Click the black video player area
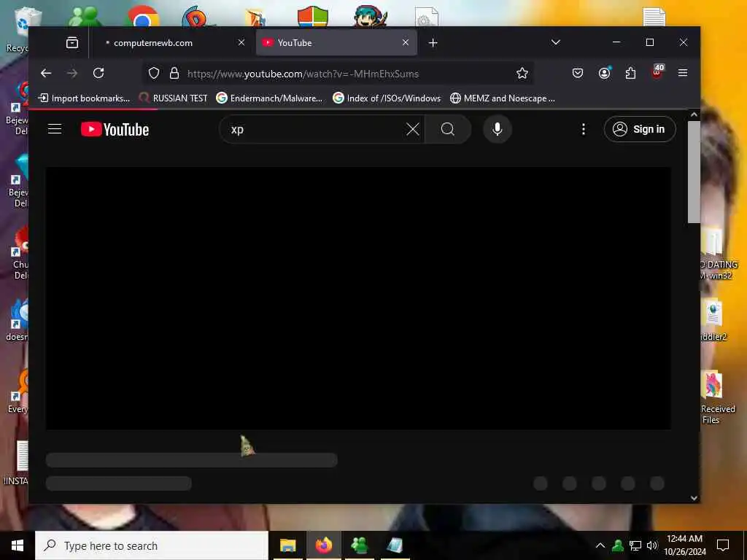The height and width of the screenshot is (560, 747). pyautogui.click(x=358, y=298)
